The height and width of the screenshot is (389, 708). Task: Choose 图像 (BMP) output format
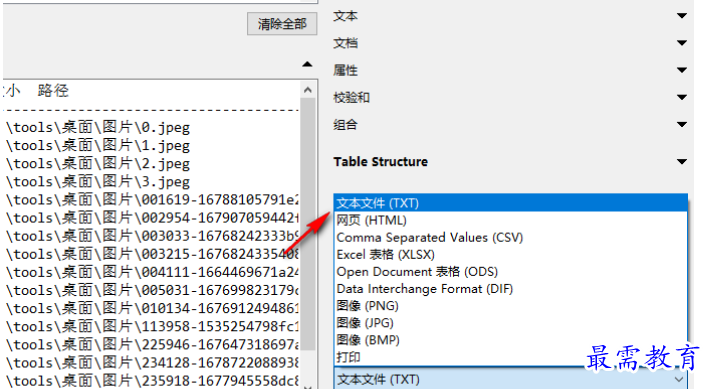pos(510,340)
